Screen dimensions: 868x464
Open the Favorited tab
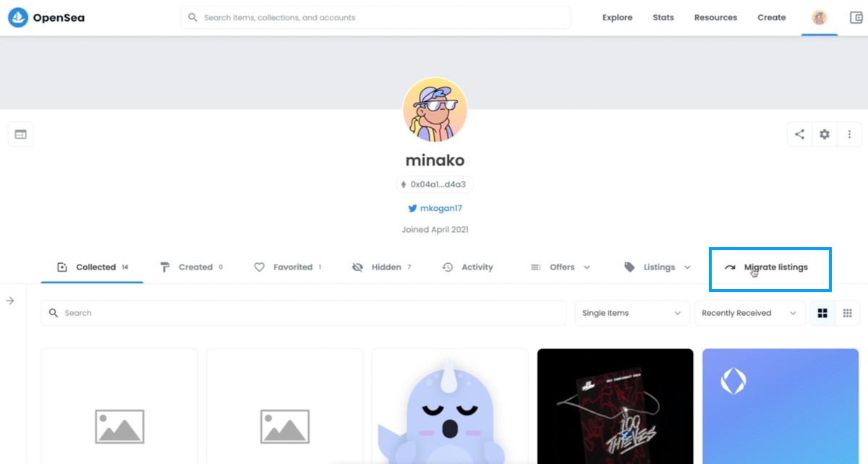(x=288, y=267)
